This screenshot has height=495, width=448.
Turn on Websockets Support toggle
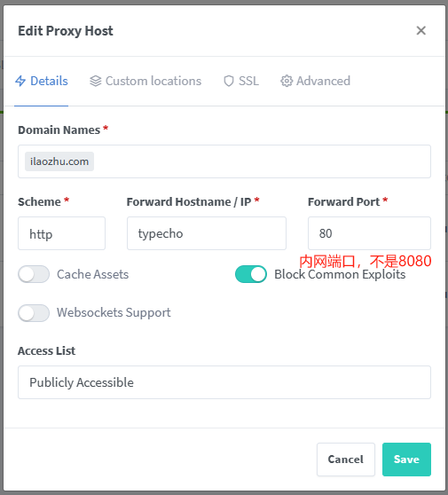34,313
